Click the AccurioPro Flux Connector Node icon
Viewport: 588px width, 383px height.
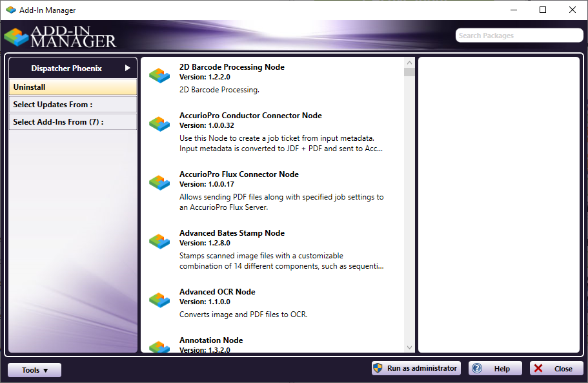point(159,183)
